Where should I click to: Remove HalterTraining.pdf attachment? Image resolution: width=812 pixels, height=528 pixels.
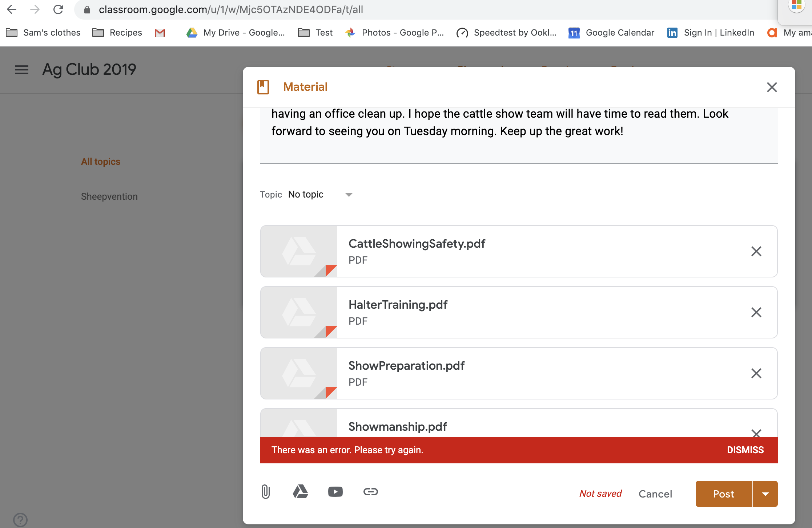pyautogui.click(x=756, y=312)
